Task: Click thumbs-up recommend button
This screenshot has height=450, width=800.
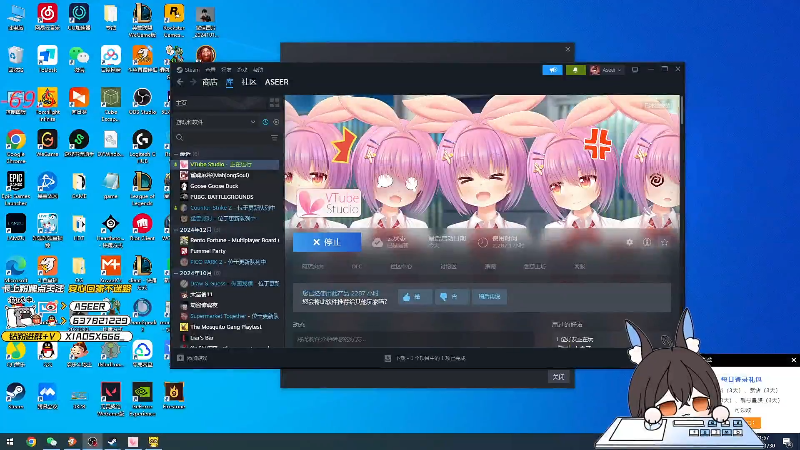Action: pyautogui.click(x=415, y=296)
